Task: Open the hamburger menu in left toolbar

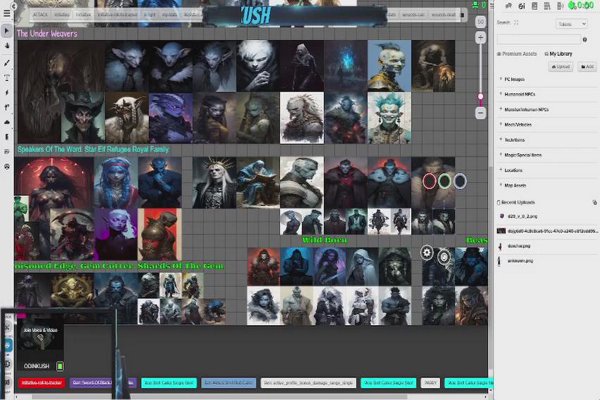Action: (7, 14)
